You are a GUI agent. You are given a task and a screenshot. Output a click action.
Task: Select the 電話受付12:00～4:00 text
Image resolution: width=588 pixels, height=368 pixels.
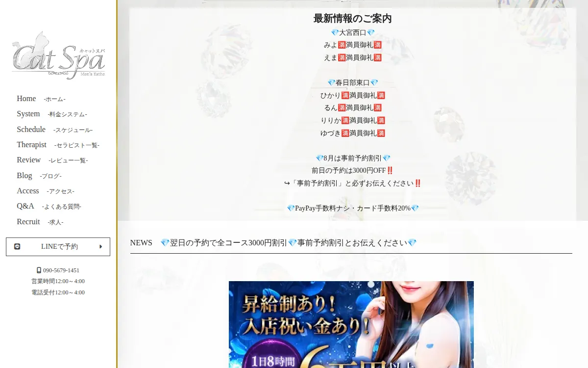tap(58, 292)
